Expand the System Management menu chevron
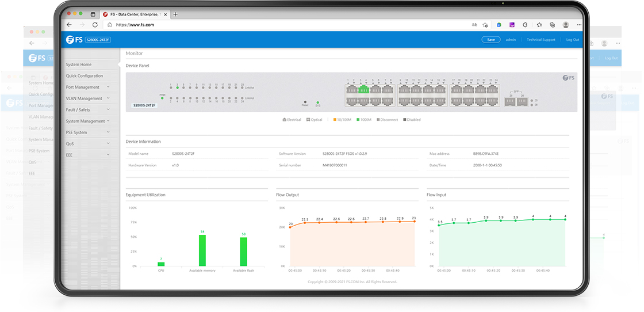 point(108,121)
